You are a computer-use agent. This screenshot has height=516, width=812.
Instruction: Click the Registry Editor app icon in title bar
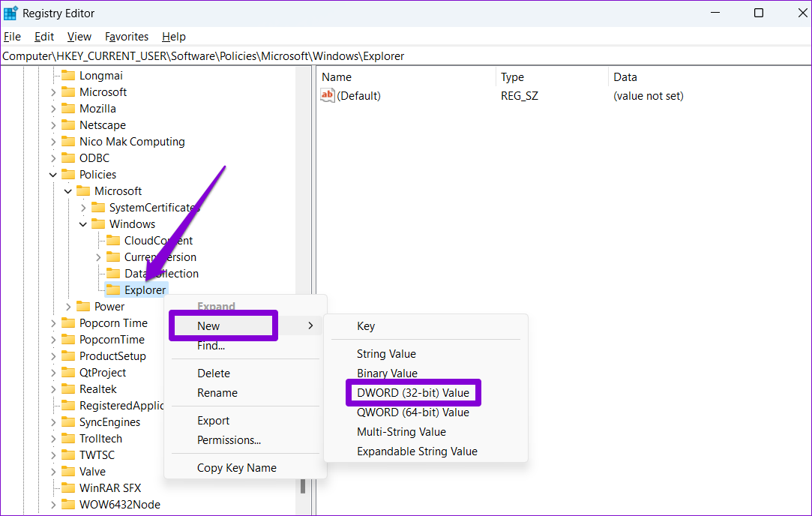(x=10, y=13)
